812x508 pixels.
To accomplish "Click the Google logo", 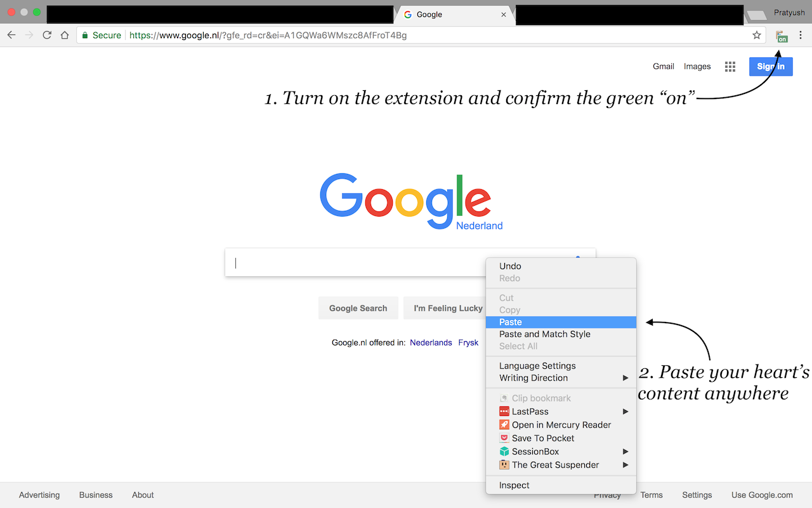I will (x=406, y=201).
